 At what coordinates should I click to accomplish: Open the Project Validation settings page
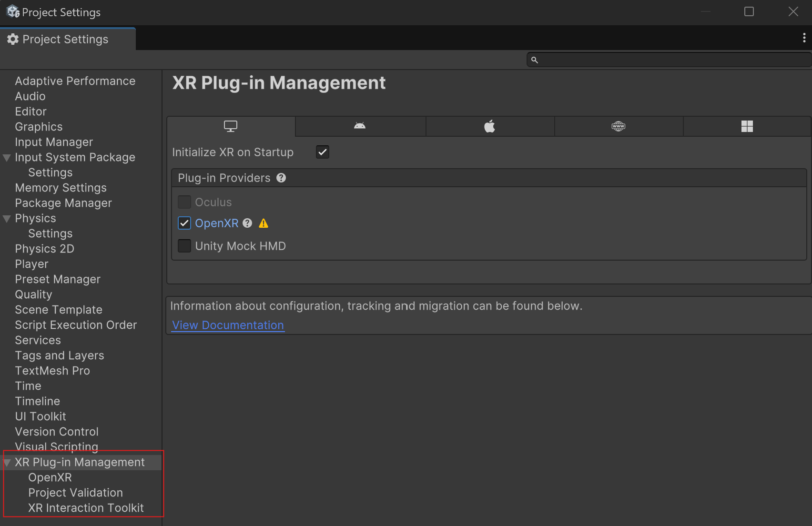coord(75,493)
